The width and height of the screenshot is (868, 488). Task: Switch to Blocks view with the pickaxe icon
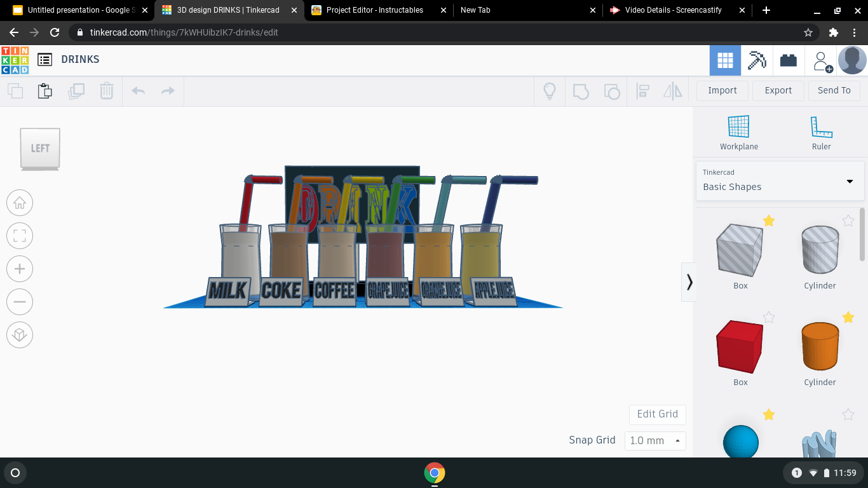757,60
